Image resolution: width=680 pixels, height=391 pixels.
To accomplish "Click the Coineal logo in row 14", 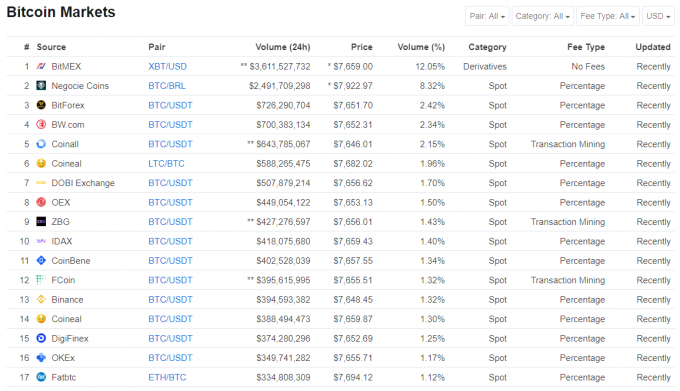I will [x=41, y=319].
